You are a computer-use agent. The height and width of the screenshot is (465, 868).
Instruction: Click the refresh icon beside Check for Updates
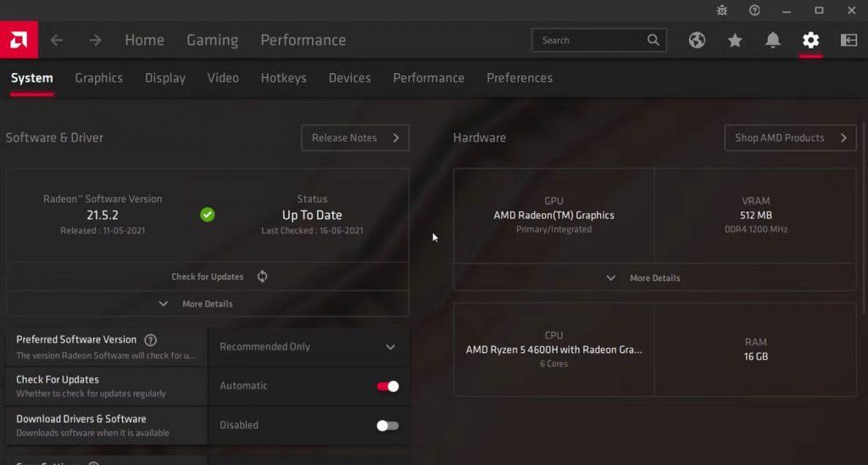[x=263, y=277]
